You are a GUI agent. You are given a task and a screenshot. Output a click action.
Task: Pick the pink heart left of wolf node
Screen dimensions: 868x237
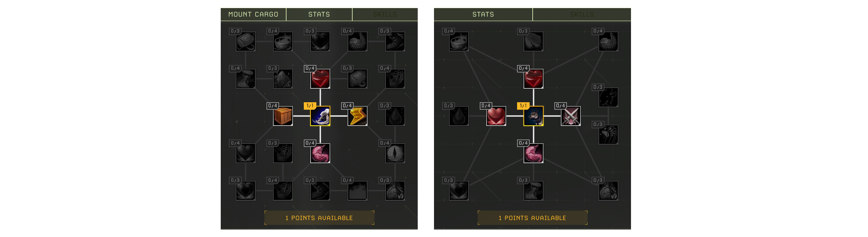coord(496,116)
